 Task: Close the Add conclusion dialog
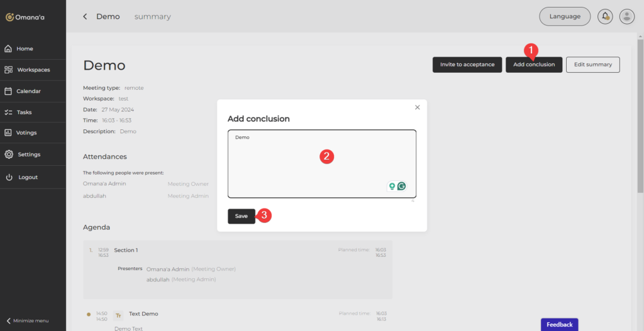[417, 107]
